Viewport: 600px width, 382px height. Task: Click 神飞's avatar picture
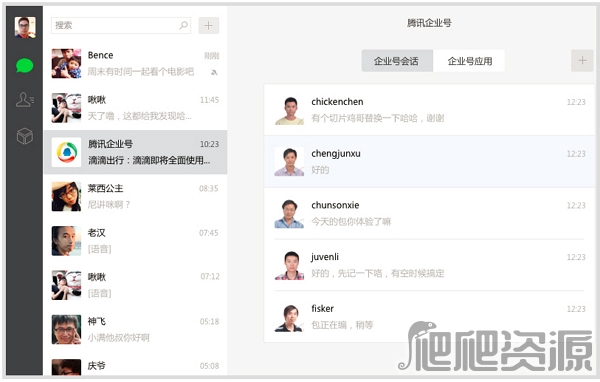point(66,329)
